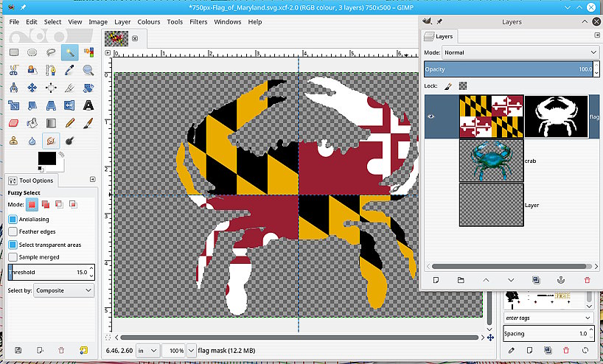
Task: Select the Perspective tool
Action: click(x=51, y=105)
